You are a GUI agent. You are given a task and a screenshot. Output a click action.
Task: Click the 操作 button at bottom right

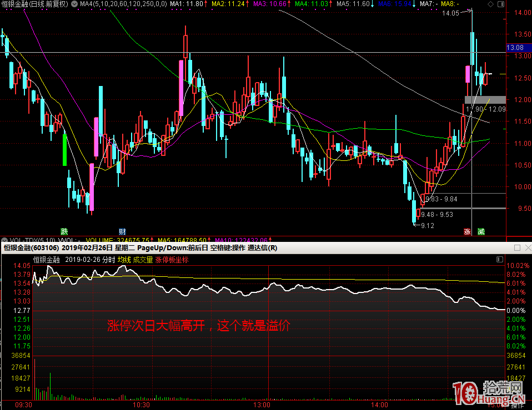coord(518,406)
